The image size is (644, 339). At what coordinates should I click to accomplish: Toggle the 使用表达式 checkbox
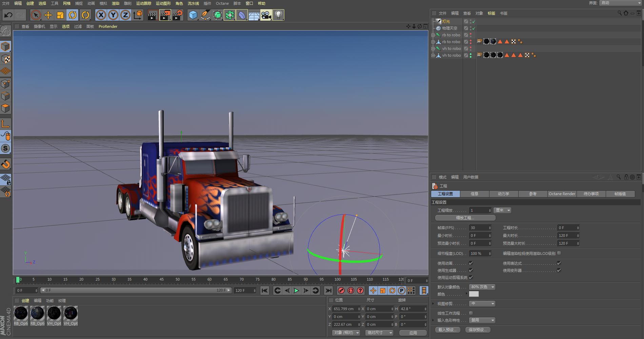click(x=559, y=263)
